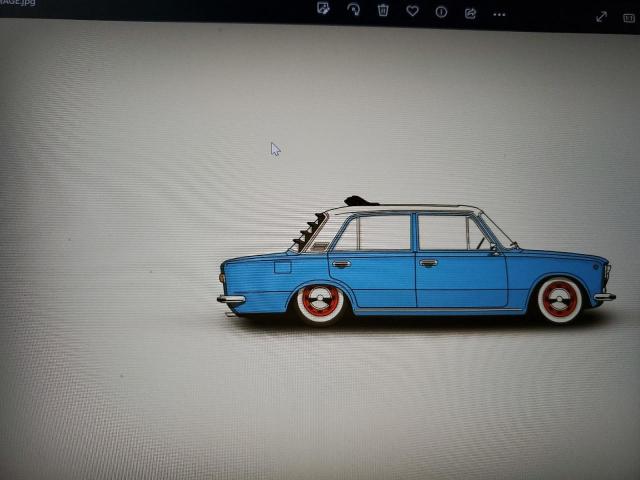Show file info with the info icon
The height and width of the screenshot is (480, 640).
(x=441, y=11)
